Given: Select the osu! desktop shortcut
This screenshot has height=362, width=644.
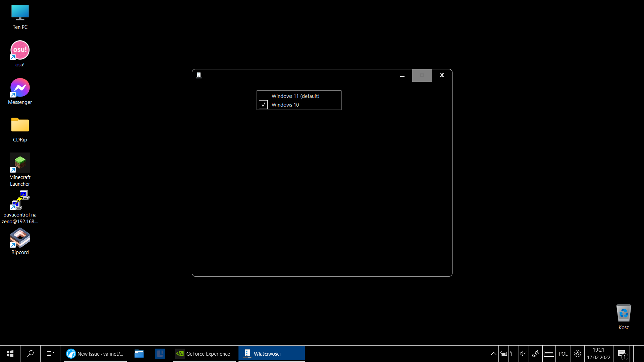Looking at the screenshot, I should click(20, 54).
